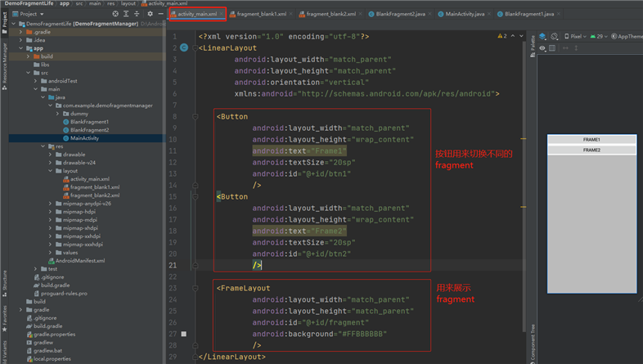Open the Pixel device dropdown
643x364 pixels.
(575, 37)
